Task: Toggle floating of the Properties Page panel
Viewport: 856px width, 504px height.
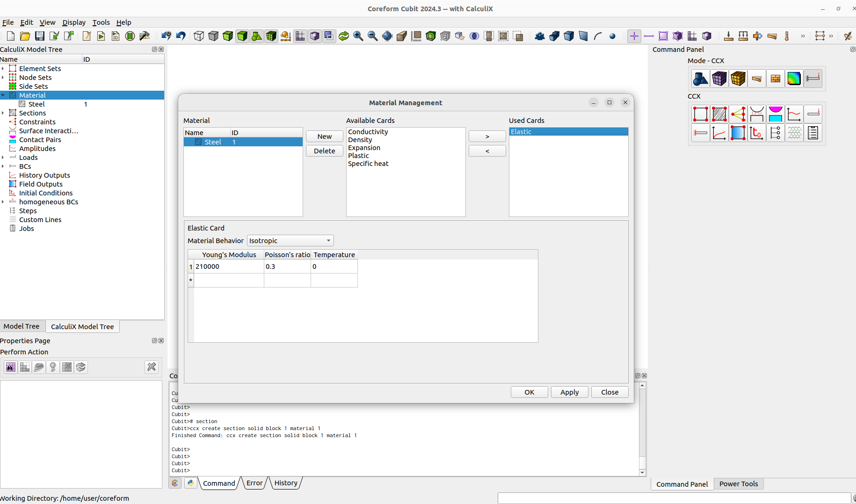Action: tap(154, 340)
